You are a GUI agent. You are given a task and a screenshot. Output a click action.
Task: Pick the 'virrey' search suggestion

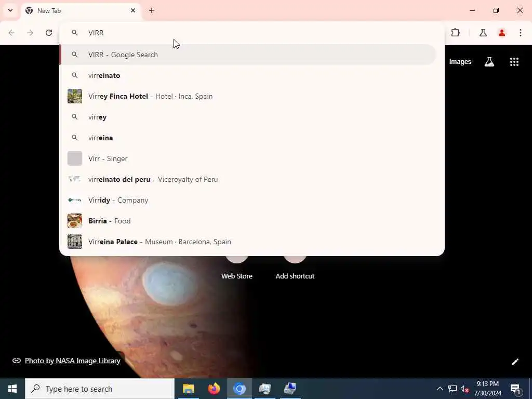click(248, 117)
